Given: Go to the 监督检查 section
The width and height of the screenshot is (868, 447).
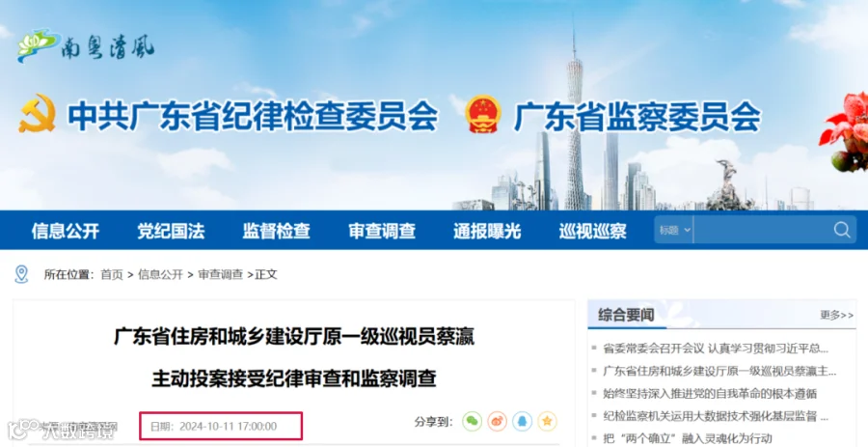Looking at the screenshot, I should pyautogui.click(x=276, y=231).
